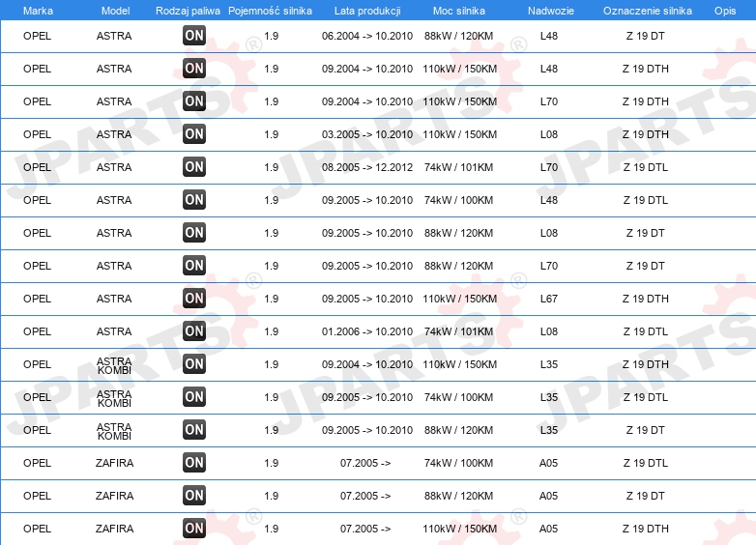Click the Z 19 DTH engine code in the Zafira row
Screen dimensions: 756x545
(646, 529)
